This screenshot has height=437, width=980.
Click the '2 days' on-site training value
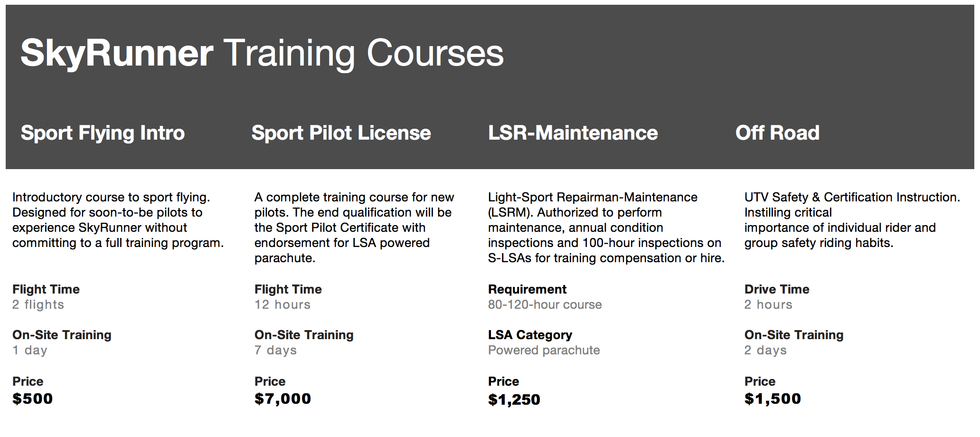click(x=765, y=350)
